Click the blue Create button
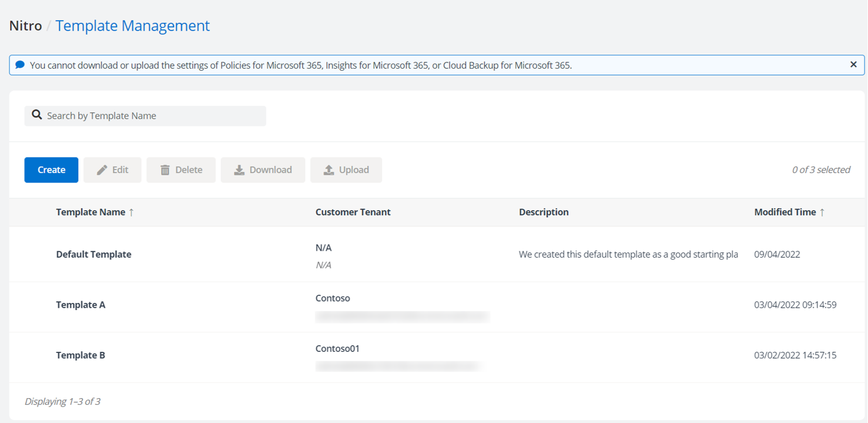The height and width of the screenshot is (423, 868). click(51, 169)
